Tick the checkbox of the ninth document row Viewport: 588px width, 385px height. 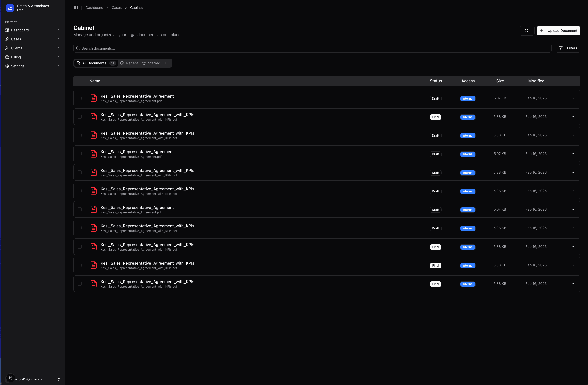(80, 247)
